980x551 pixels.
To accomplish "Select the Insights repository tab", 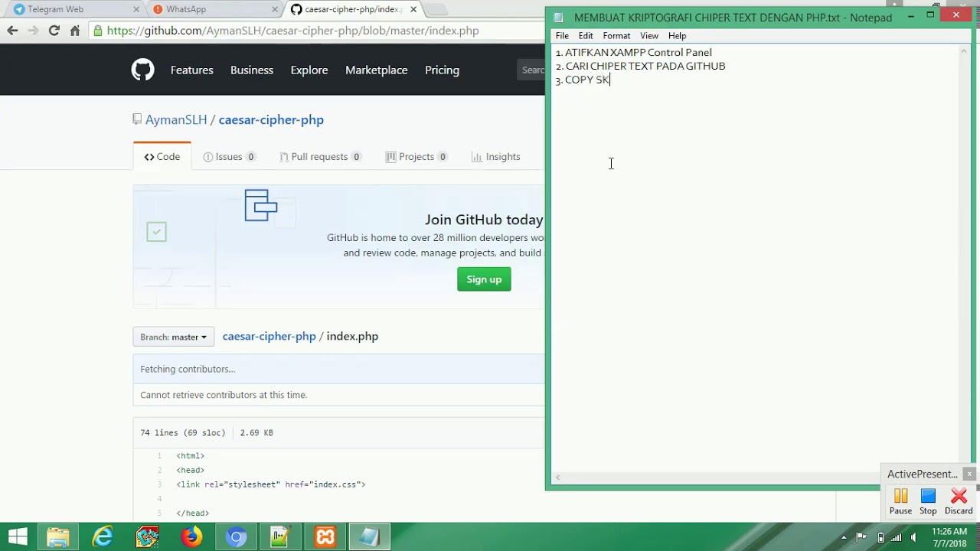I will point(496,156).
